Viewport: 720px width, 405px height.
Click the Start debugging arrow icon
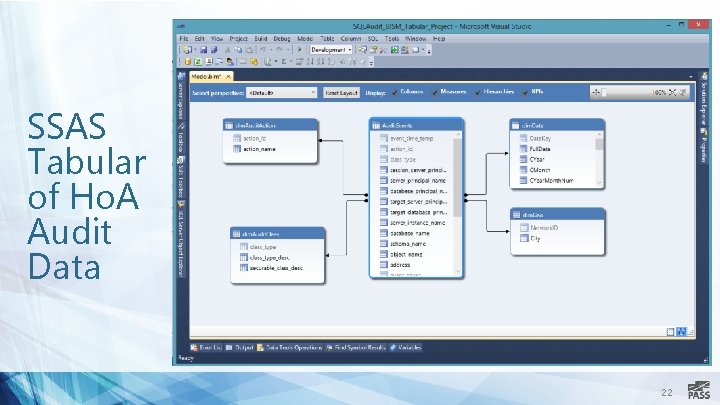coord(299,50)
